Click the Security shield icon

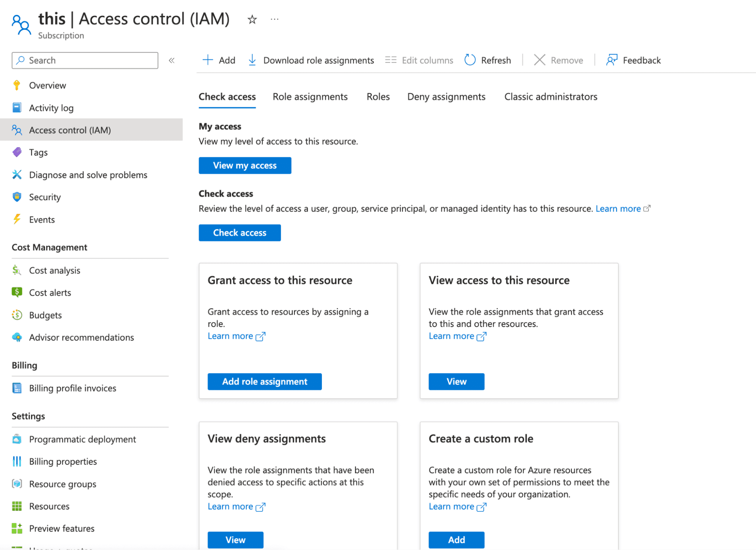point(17,197)
